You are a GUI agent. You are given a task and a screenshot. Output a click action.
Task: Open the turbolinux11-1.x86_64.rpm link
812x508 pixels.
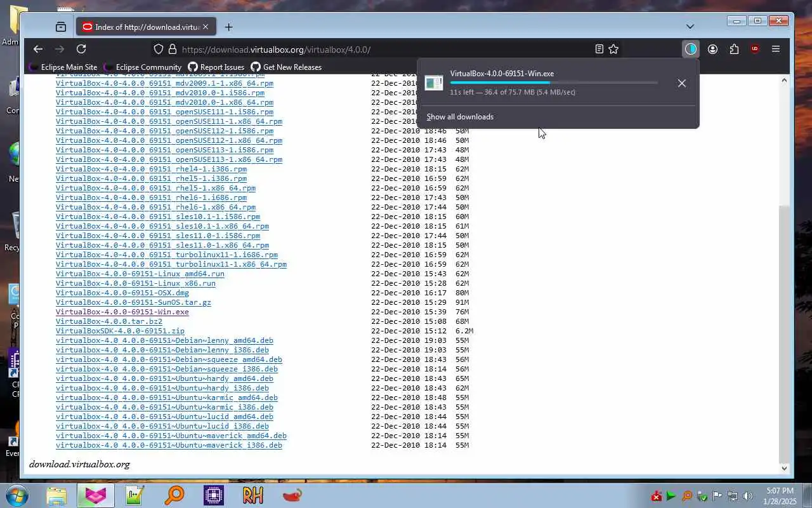(171, 264)
